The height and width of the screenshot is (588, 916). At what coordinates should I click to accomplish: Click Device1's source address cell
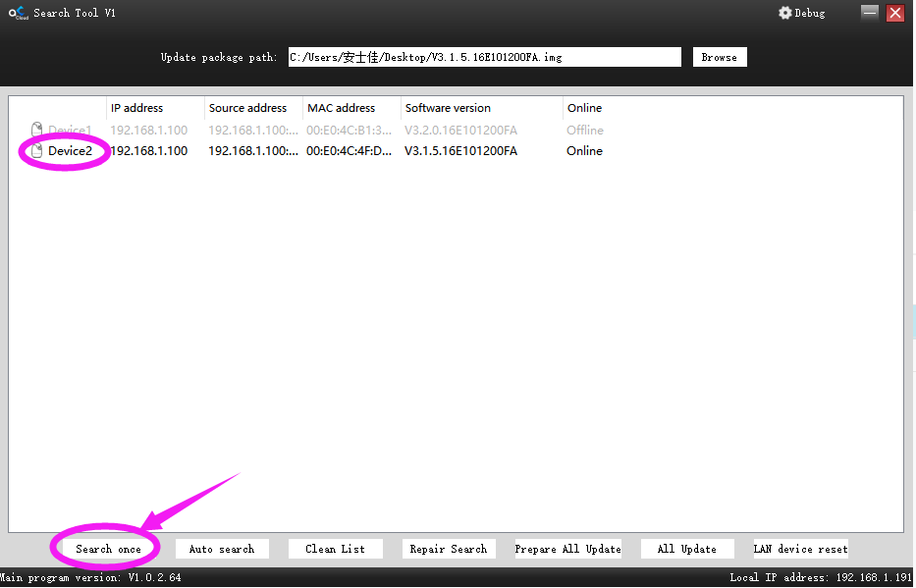tap(253, 131)
